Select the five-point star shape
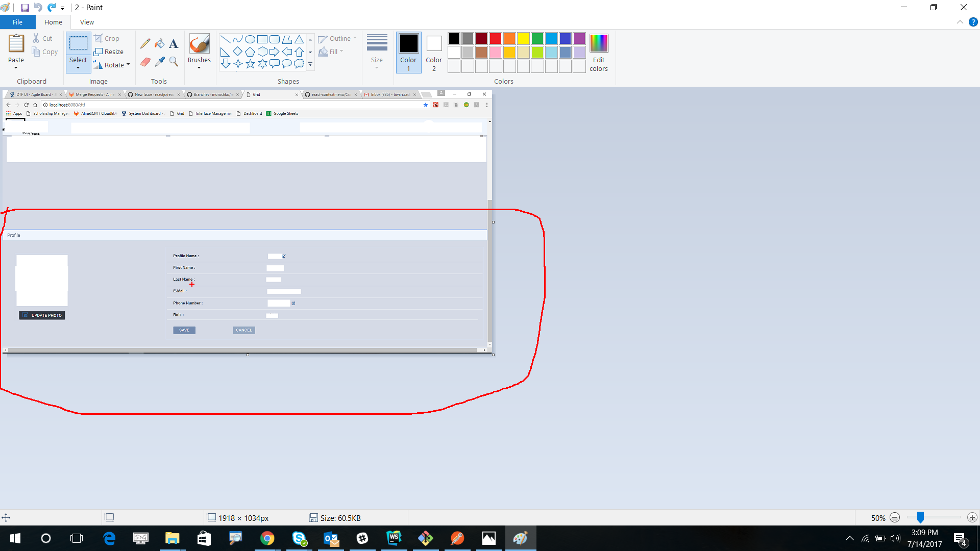This screenshot has height=551, width=980. [x=250, y=64]
